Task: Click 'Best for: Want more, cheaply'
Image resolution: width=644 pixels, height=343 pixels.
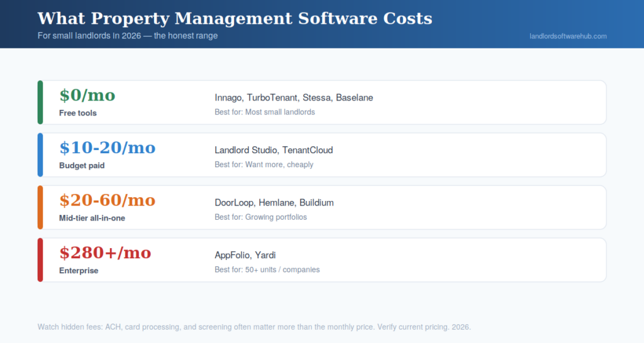Action: pyautogui.click(x=264, y=165)
